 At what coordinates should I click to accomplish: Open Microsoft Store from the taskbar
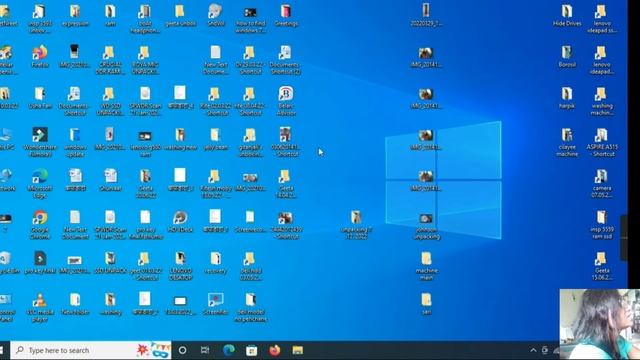251,350
